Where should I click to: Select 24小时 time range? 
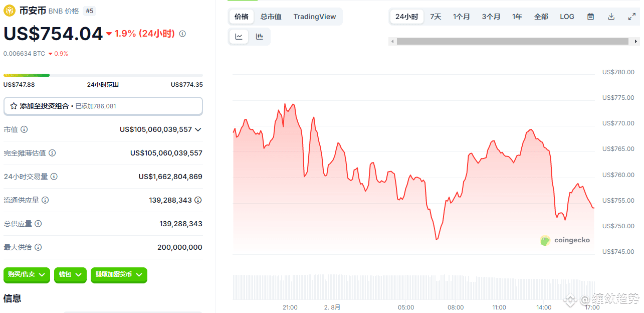click(x=406, y=17)
